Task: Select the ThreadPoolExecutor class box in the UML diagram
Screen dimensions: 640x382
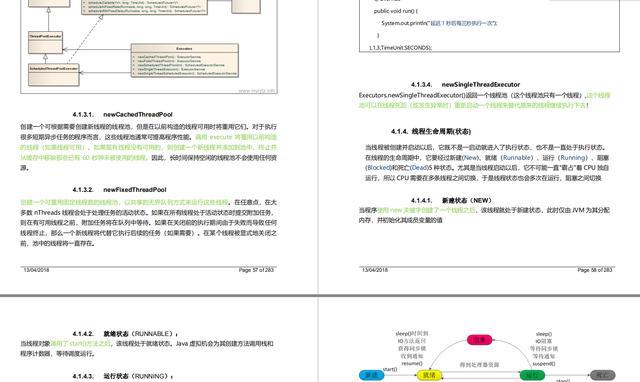Action: 45,42
